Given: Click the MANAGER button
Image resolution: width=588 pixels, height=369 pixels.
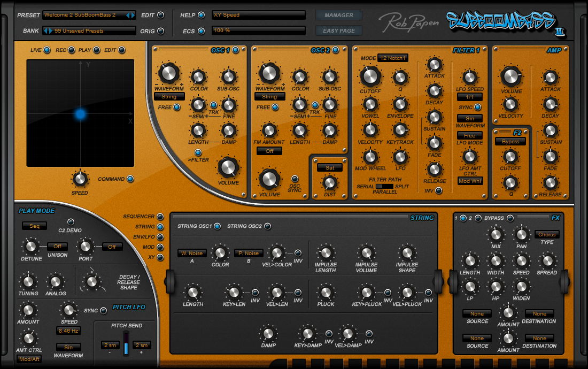Looking at the screenshot, I should pos(338,15).
